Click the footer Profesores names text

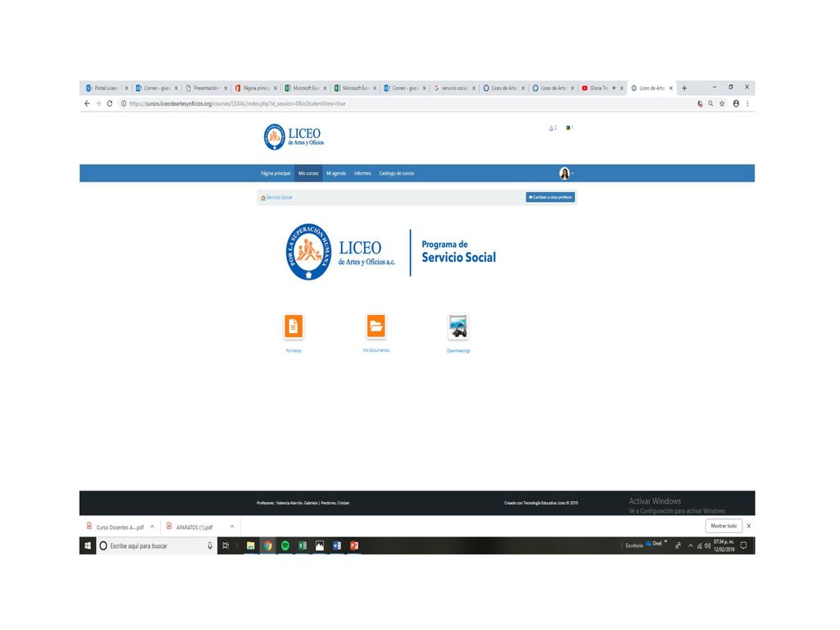[304, 503]
